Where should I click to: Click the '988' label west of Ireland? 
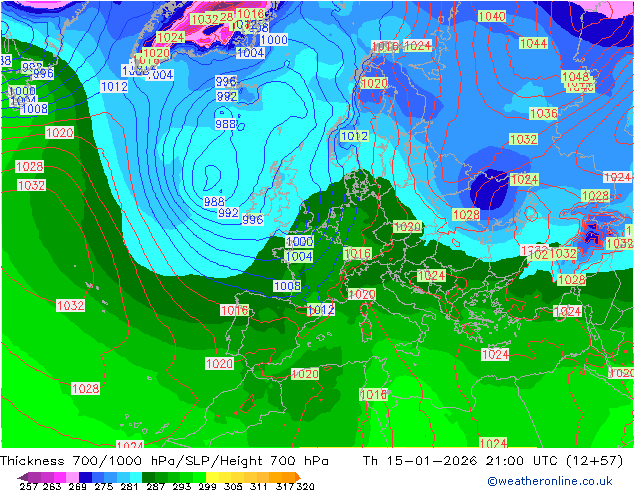[x=214, y=201]
